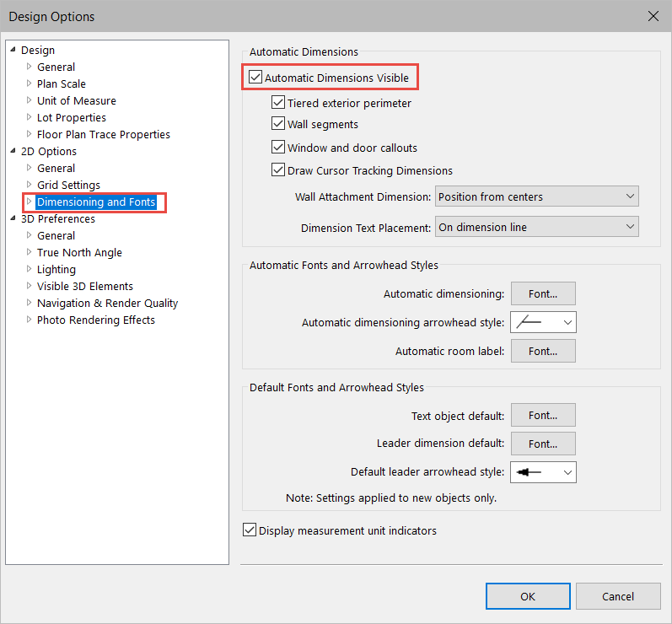This screenshot has width=672, height=624.
Task: Expand arrow beside Plan Scale
Action: (30, 83)
